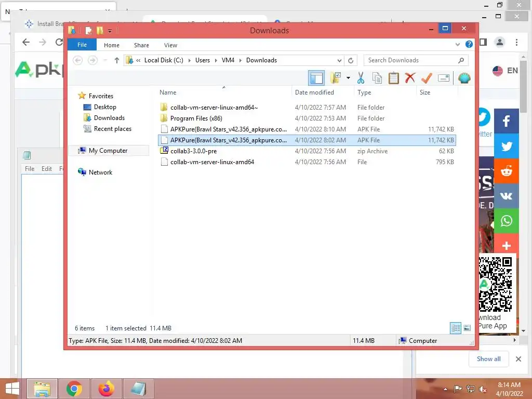Open Downloads in navigation pane
Viewport: 532px width, 399px height.
pyautogui.click(x=109, y=118)
